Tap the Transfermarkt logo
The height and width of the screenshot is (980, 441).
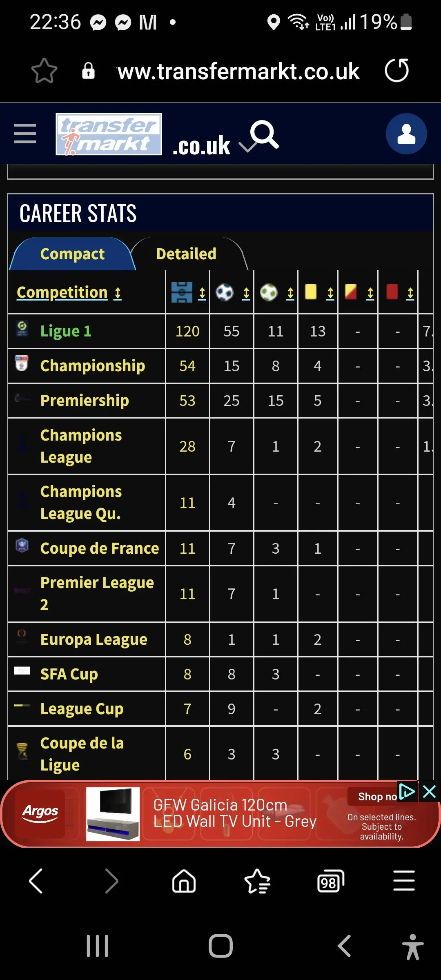[109, 134]
